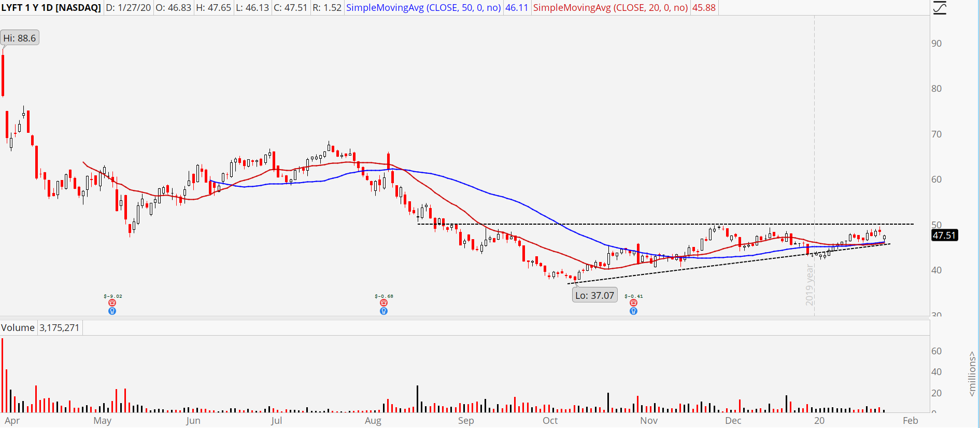Click the $-9.02 earnings label

tap(112, 296)
